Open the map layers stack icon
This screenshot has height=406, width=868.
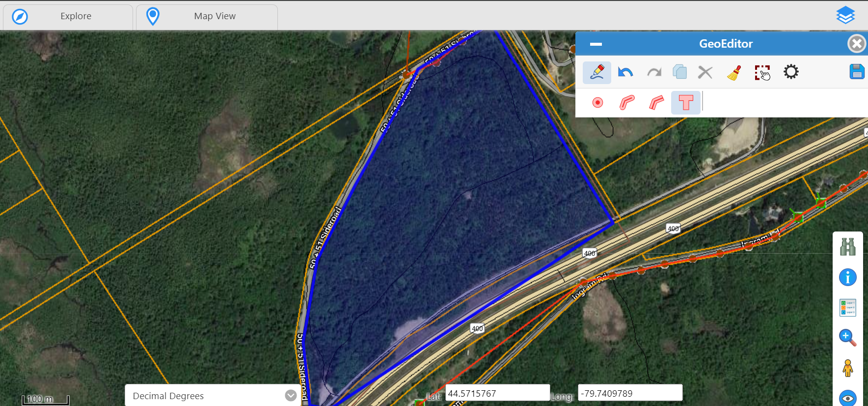click(845, 15)
